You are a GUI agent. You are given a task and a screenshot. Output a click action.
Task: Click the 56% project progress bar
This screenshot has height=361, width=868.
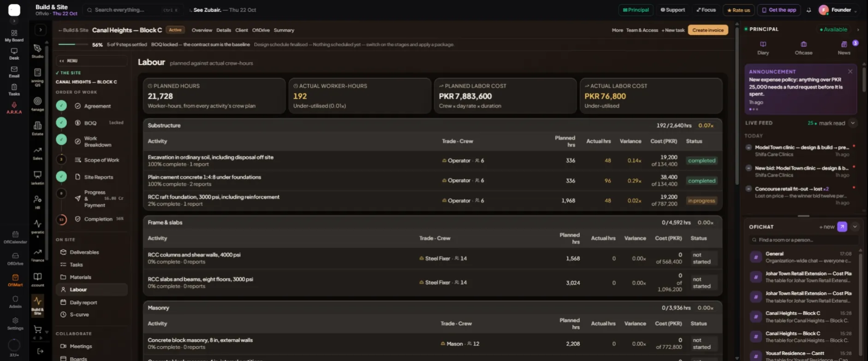73,44
